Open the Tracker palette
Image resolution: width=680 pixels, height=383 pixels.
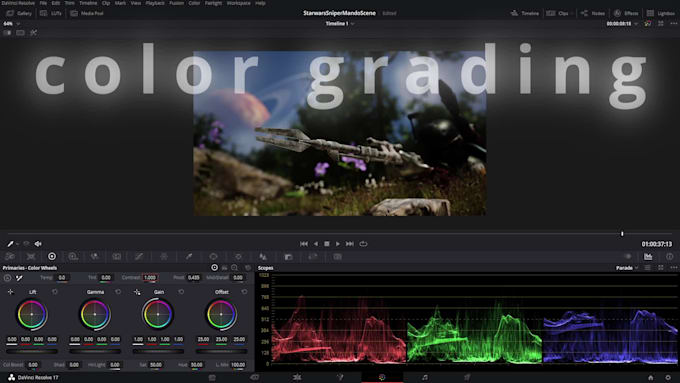click(x=238, y=257)
